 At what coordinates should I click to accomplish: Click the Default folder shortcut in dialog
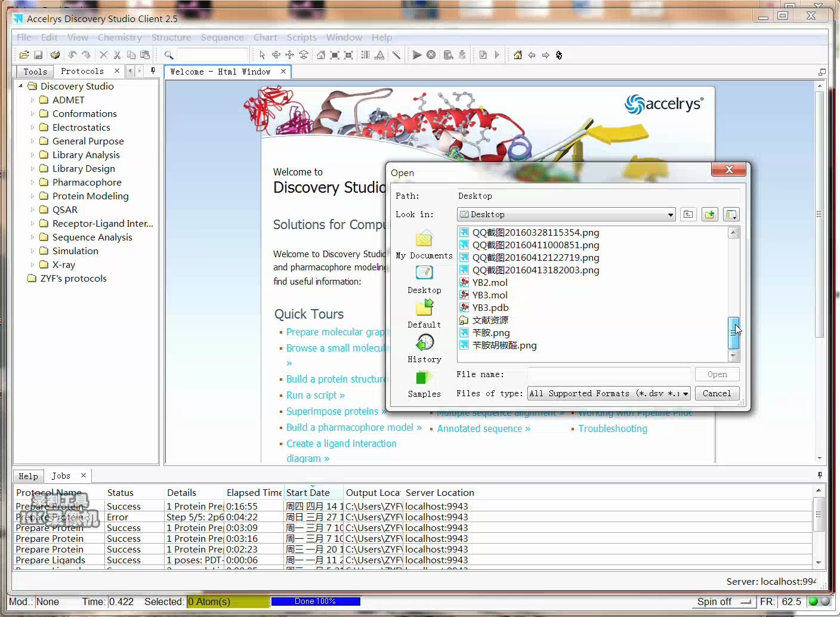[x=424, y=314]
